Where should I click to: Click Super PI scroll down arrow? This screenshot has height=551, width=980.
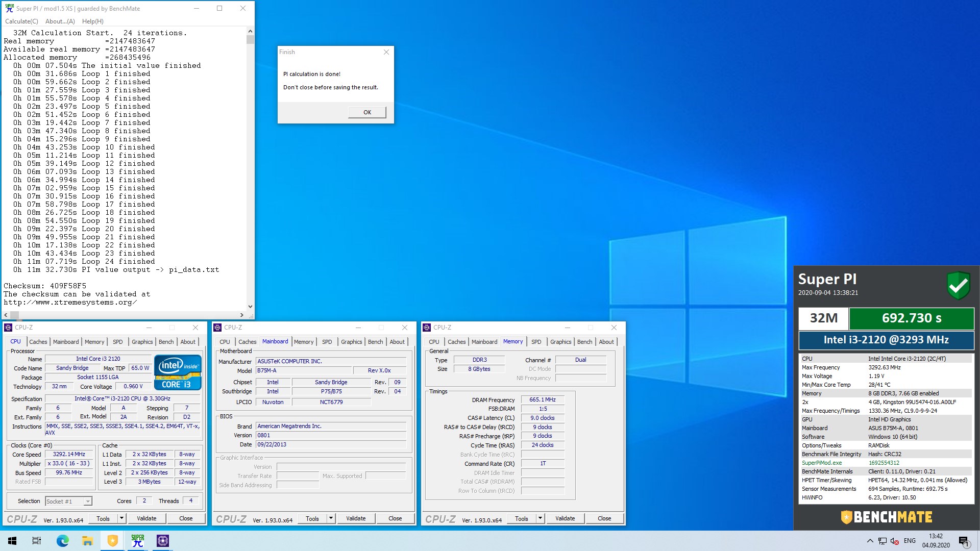(x=250, y=307)
